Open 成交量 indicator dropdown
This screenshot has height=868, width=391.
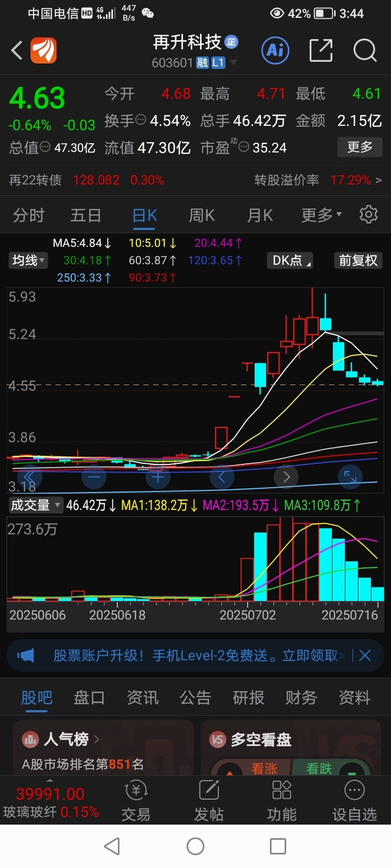click(x=35, y=505)
